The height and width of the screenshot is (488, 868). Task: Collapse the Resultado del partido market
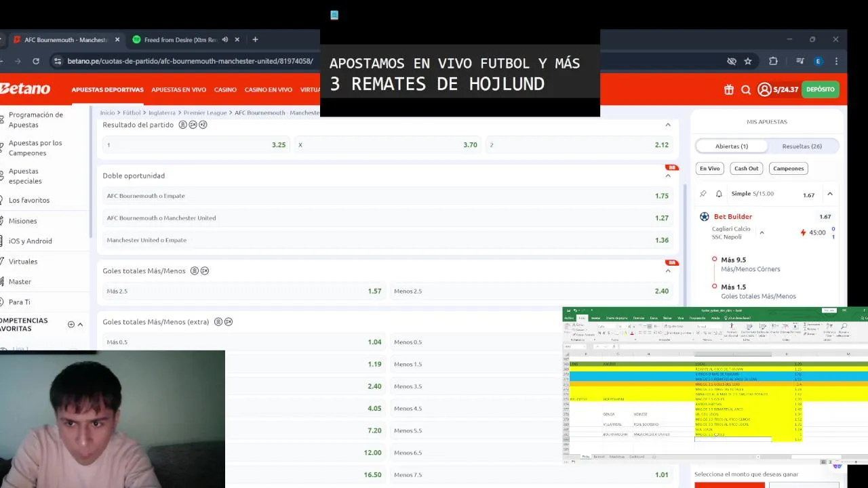668,125
